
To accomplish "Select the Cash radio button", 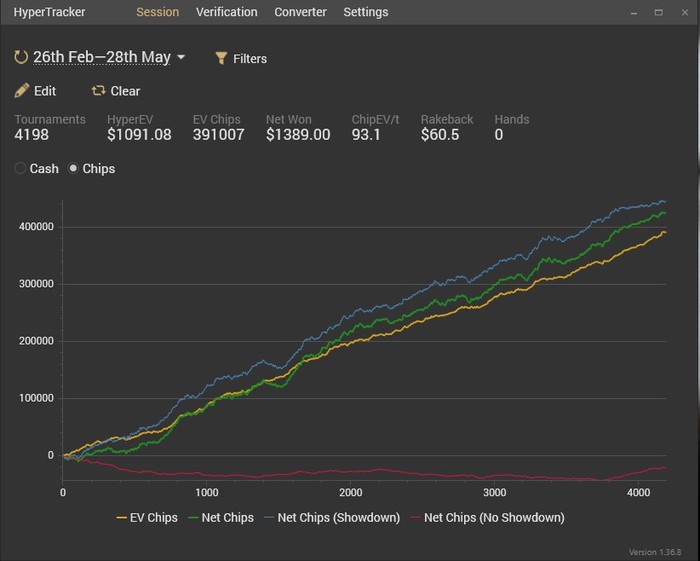I will point(20,169).
